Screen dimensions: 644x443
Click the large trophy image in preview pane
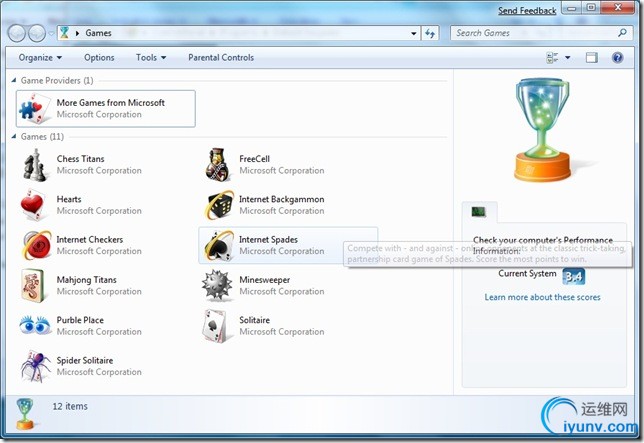click(543, 130)
